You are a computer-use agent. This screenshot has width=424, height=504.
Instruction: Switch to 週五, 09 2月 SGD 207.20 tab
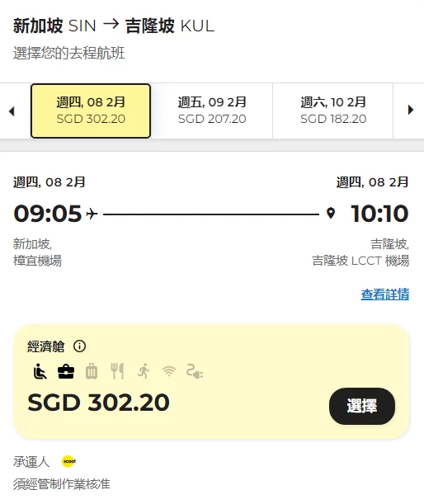point(212,111)
